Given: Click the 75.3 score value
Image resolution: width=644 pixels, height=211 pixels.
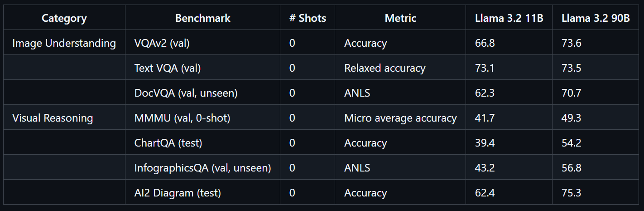Looking at the screenshot, I should [x=572, y=193].
